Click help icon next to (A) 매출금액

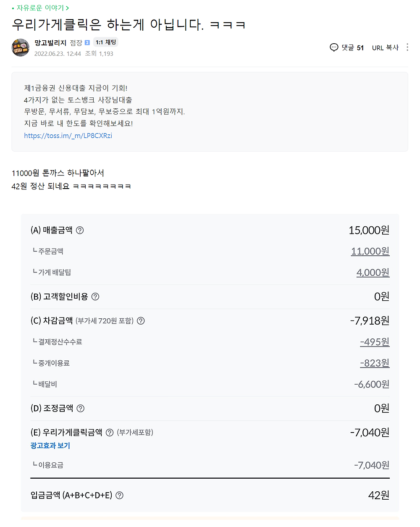[80, 230]
